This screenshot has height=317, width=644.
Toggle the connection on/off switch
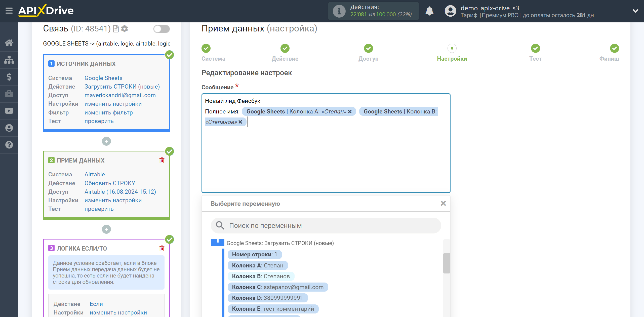[162, 29]
